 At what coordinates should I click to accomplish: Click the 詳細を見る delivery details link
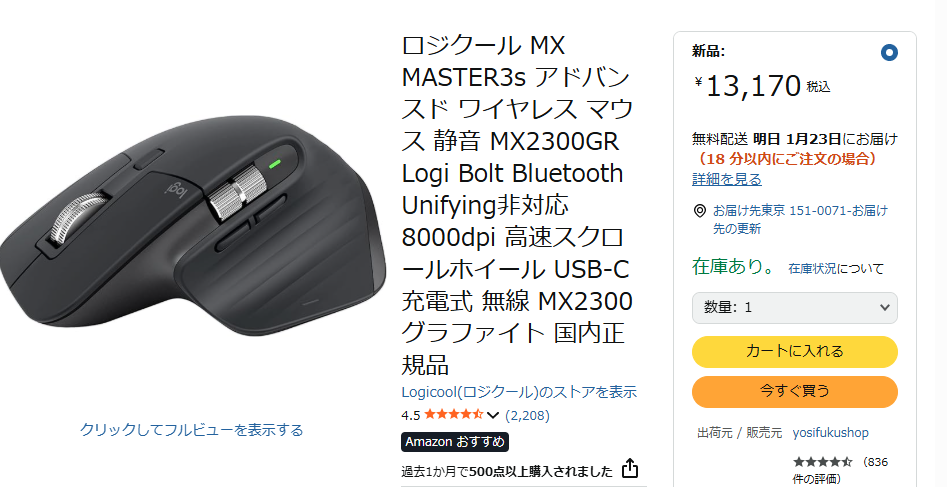click(x=727, y=179)
